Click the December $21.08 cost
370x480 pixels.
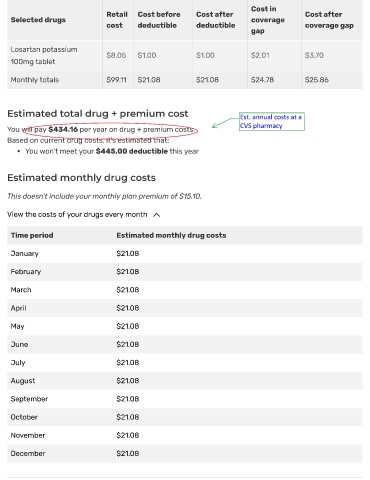[128, 454]
